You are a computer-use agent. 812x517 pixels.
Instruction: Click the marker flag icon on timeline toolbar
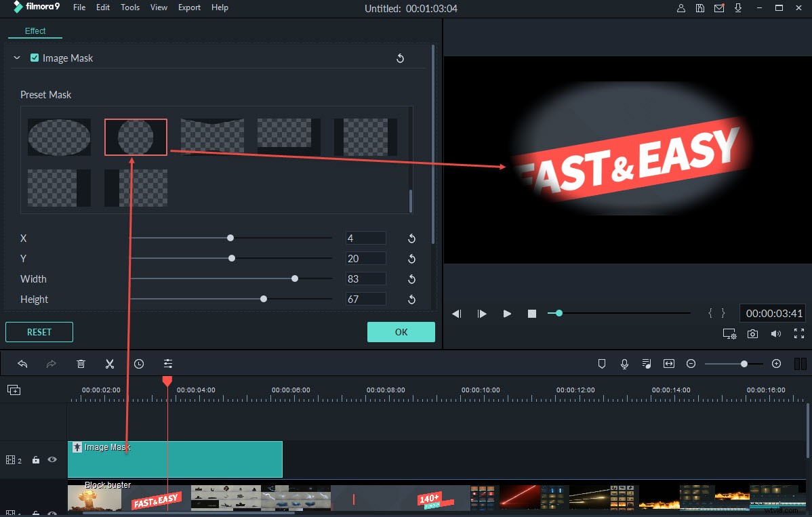click(x=602, y=364)
